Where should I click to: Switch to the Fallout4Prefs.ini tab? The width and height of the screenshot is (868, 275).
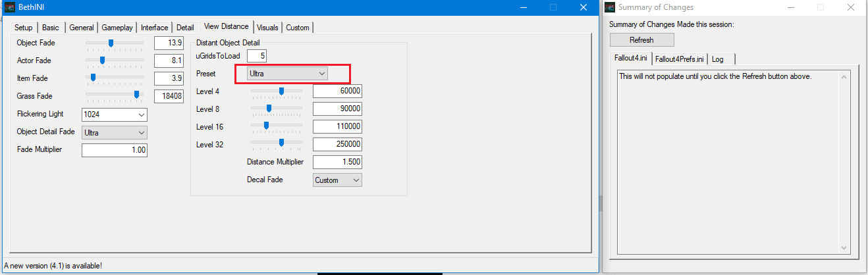[679, 59]
